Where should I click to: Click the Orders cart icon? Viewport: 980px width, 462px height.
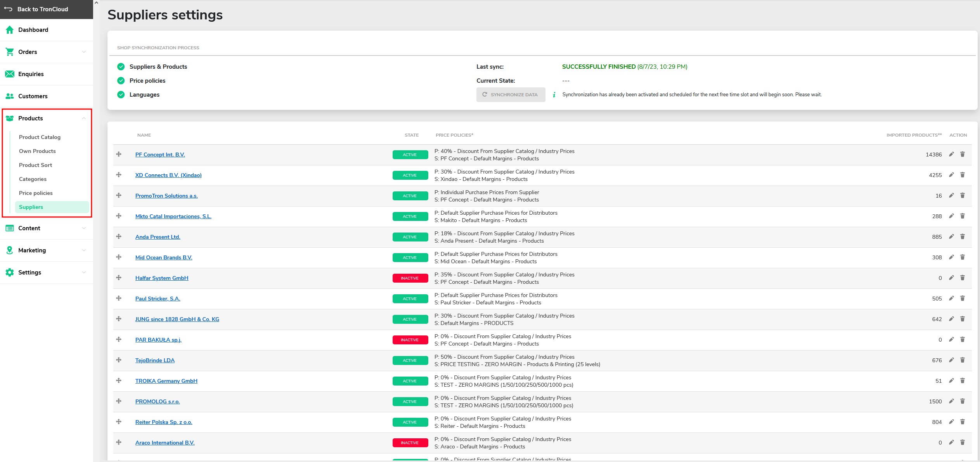coord(10,52)
